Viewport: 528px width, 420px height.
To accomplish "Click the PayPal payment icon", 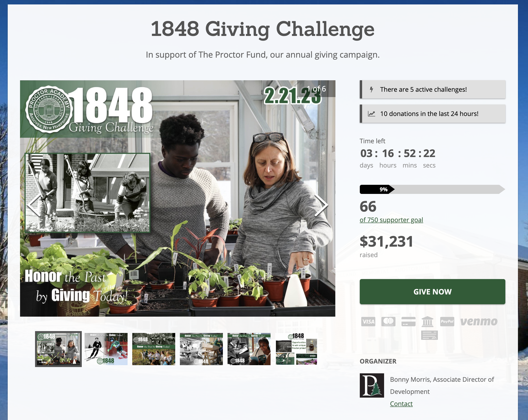I will (x=447, y=322).
